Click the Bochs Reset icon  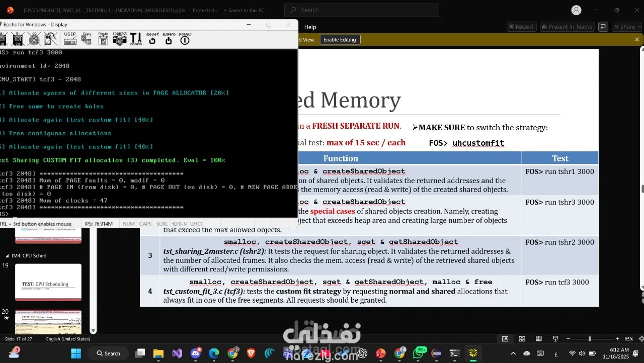point(152,39)
